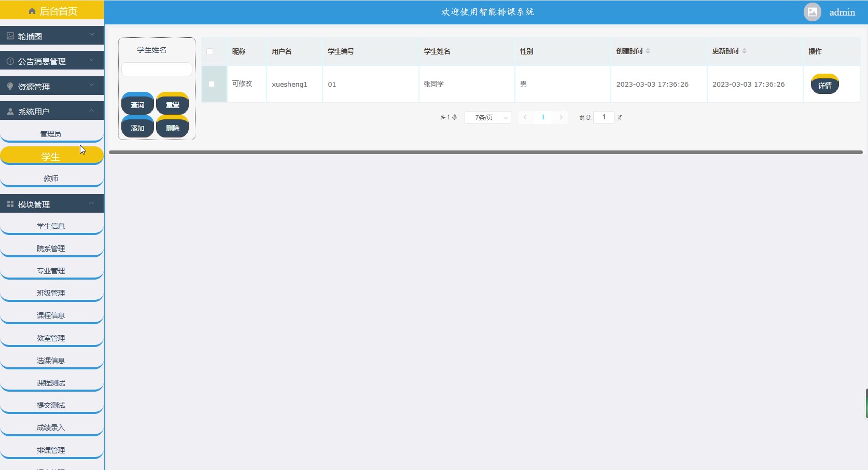868x470 pixels.
Task: Select the 学生 menu item
Action: [x=51, y=156]
